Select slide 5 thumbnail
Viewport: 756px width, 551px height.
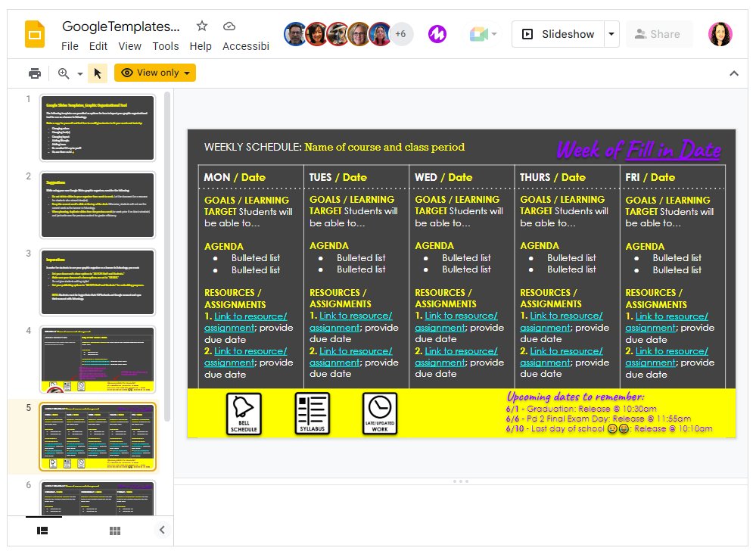click(x=98, y=436)
